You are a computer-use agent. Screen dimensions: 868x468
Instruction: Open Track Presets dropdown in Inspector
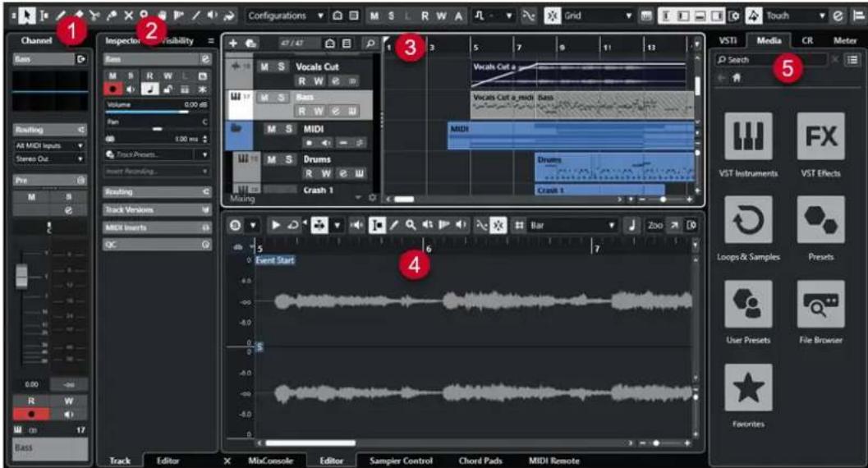click(157, 154)
